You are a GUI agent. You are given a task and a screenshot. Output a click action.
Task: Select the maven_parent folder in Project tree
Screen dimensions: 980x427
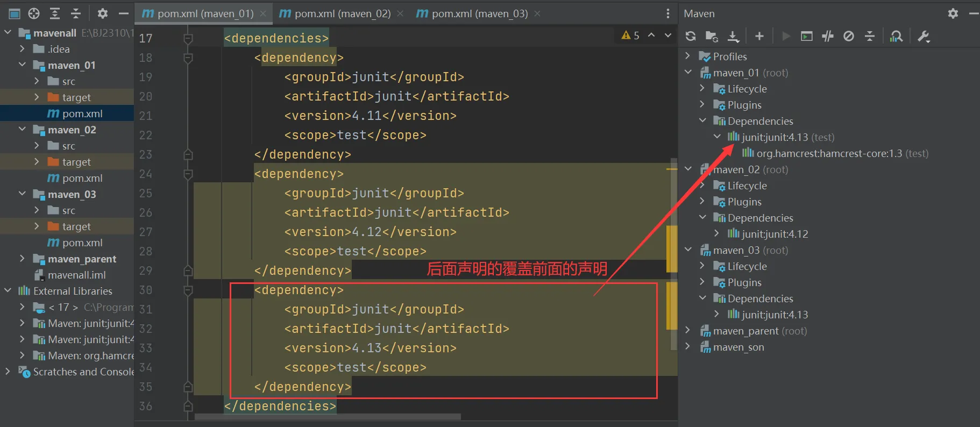[x=74, y=259]
